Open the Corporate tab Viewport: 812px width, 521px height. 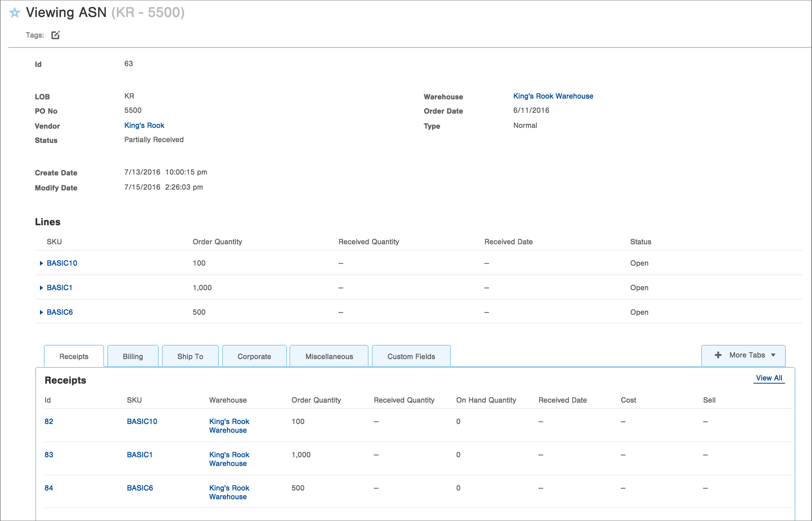coord(254,356)
